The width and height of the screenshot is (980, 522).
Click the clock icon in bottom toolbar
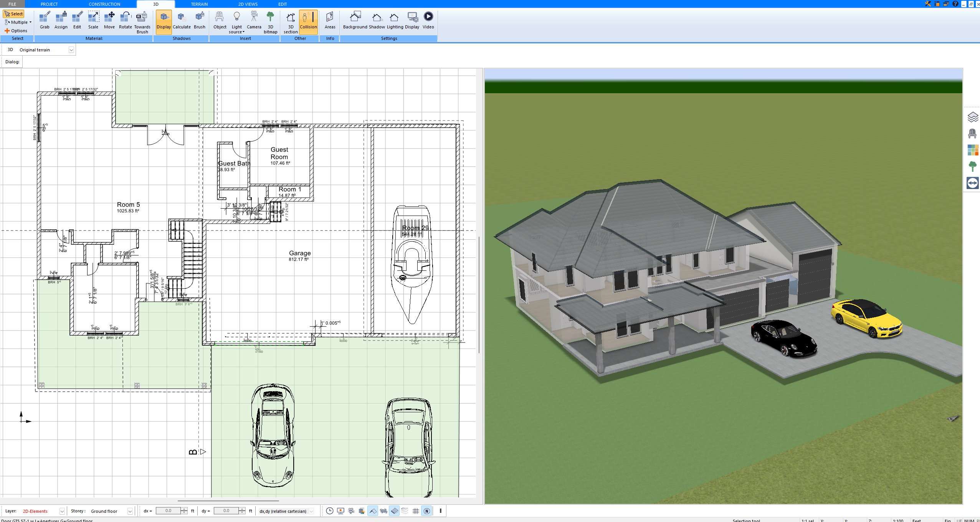[x=329, y=511]
